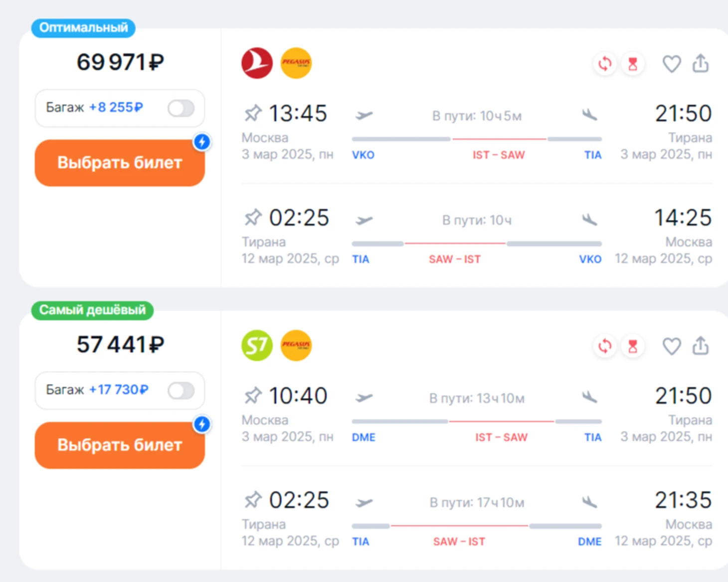Click the Самый дешёвый badge

tap(92, 310)
